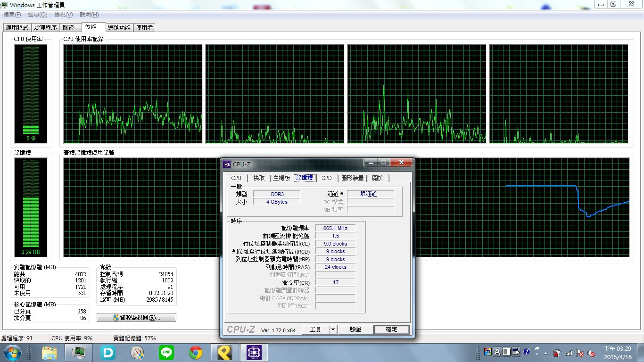Open the clock showing 下午 03:29
Viewport: 644px width, 362px height.
point(618,353)
